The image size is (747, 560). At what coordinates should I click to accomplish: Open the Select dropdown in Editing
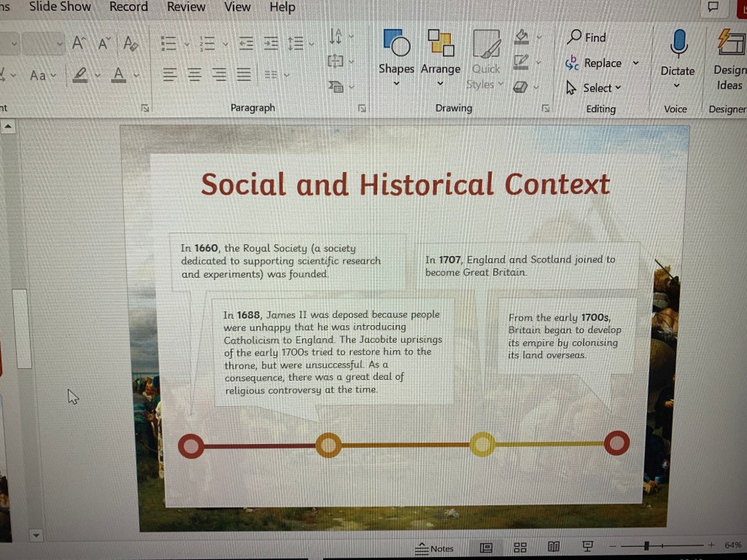[x=595, y=88]
